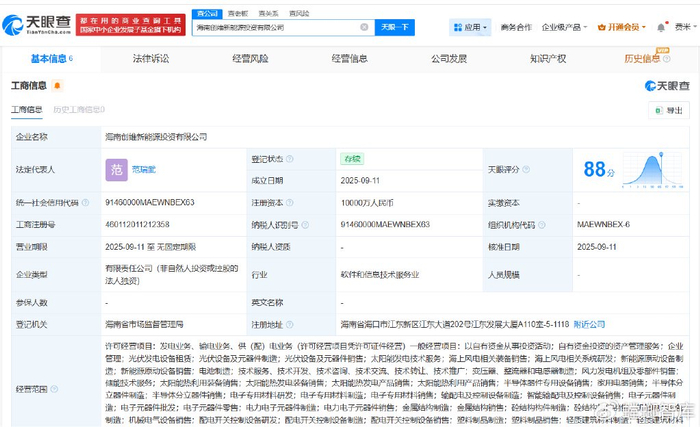Switch to the 法律诉讼 tab
Screen dimensions: 700x427
[x=151, y=59]
